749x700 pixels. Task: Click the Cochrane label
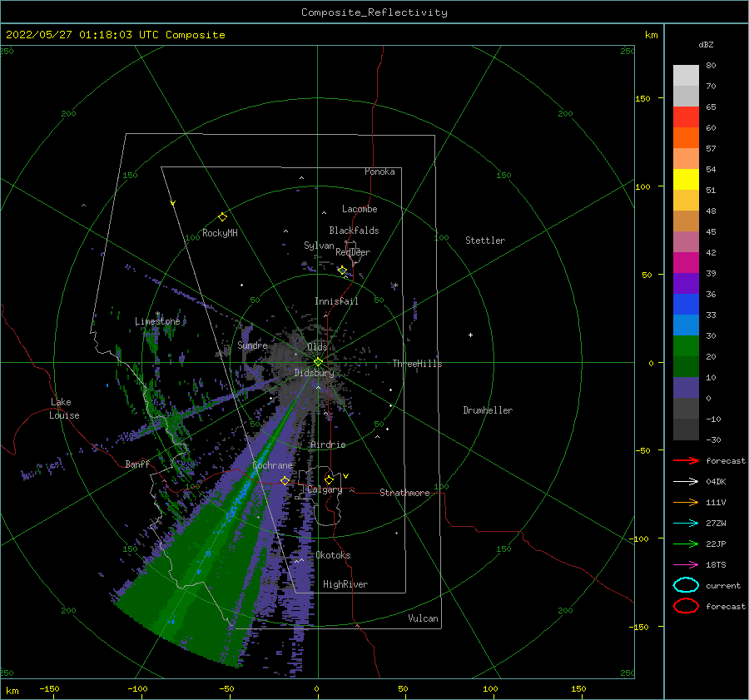272,465
